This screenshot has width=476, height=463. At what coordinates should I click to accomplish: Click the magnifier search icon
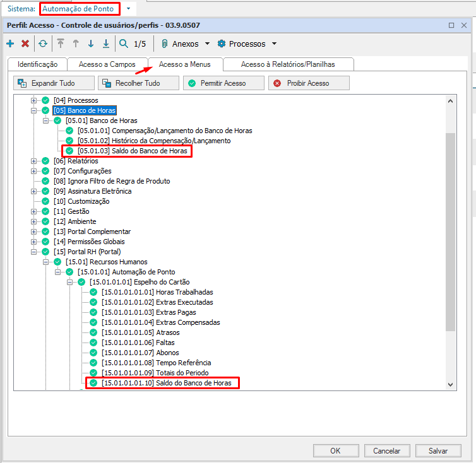point(124,44)
